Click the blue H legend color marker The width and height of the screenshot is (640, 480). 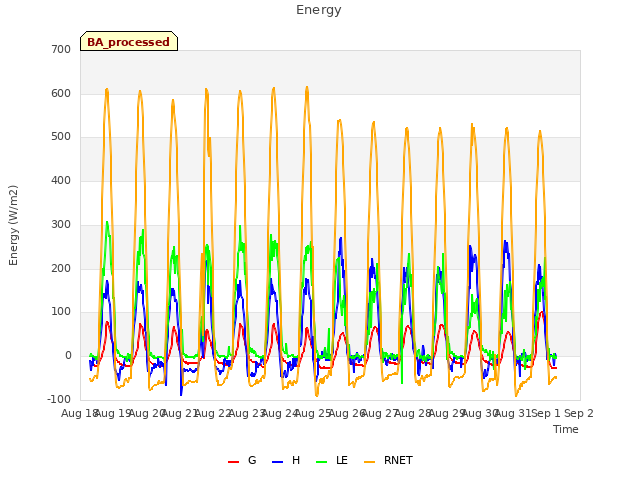click(277, 462)
